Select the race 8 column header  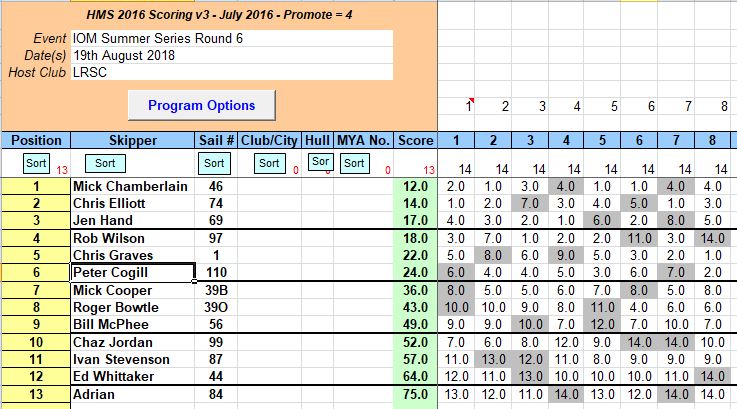coord(711,140)
